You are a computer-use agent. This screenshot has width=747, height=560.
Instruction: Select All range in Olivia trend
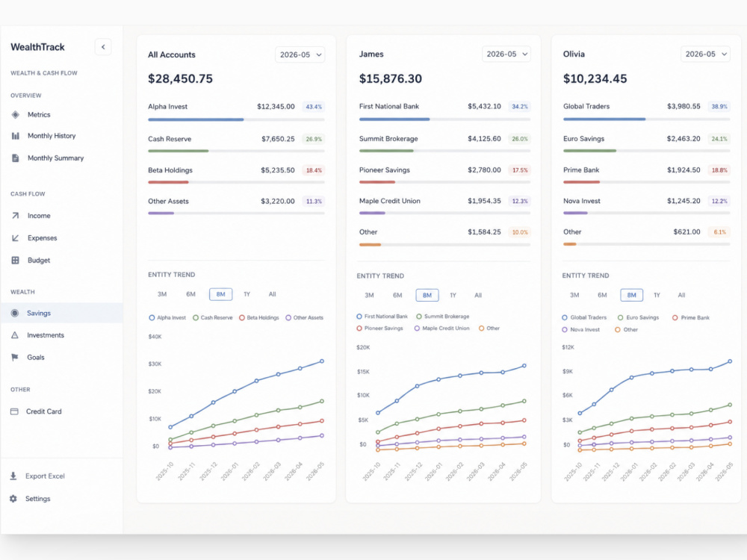[682, 295]
